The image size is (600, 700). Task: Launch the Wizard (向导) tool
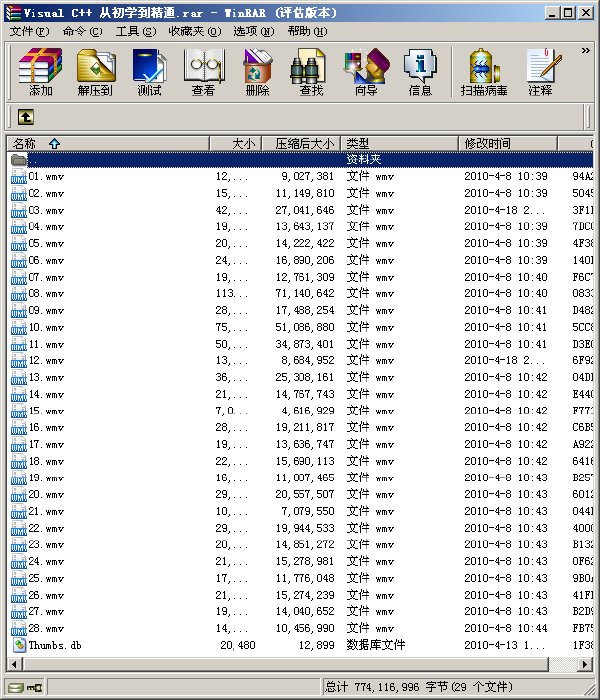pos(366,72)
